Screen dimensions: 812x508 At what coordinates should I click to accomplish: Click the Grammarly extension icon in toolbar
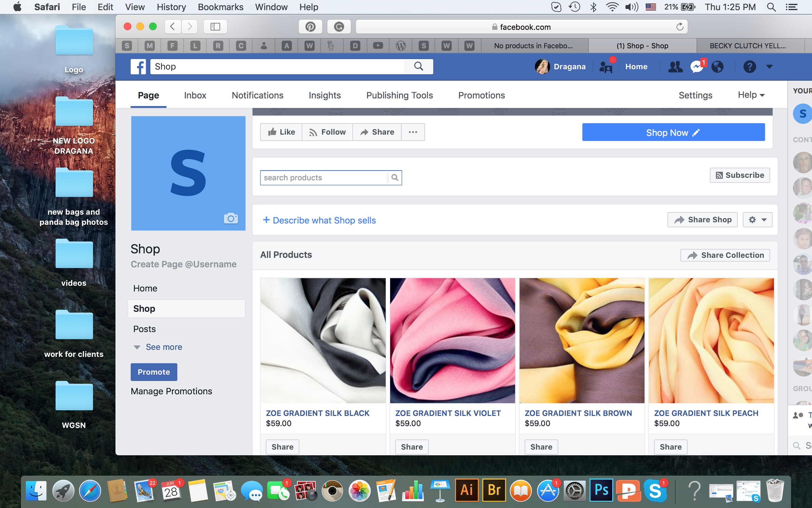[339, 27]
